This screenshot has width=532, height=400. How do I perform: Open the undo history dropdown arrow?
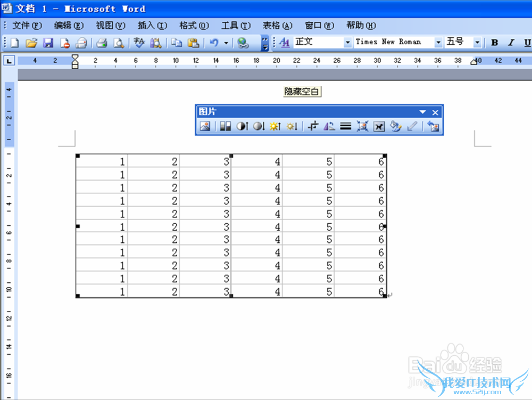point(226,43)
